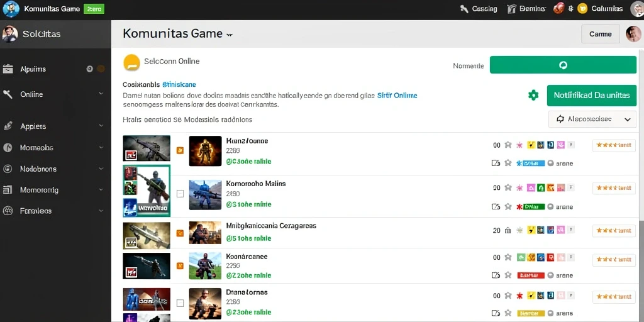Click the Dnanalornas title
The image size is (644, 322).
coord(247,292)
